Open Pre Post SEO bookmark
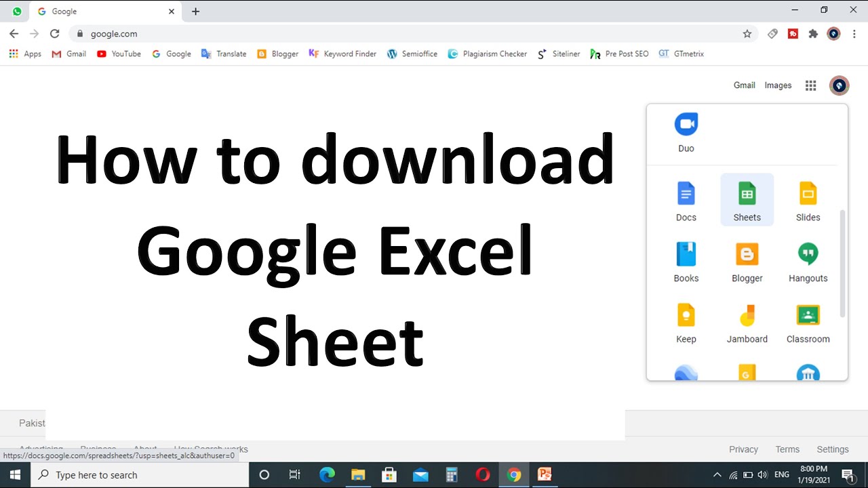The height and width of the screenshot is (488, 868). pos(620,54)
